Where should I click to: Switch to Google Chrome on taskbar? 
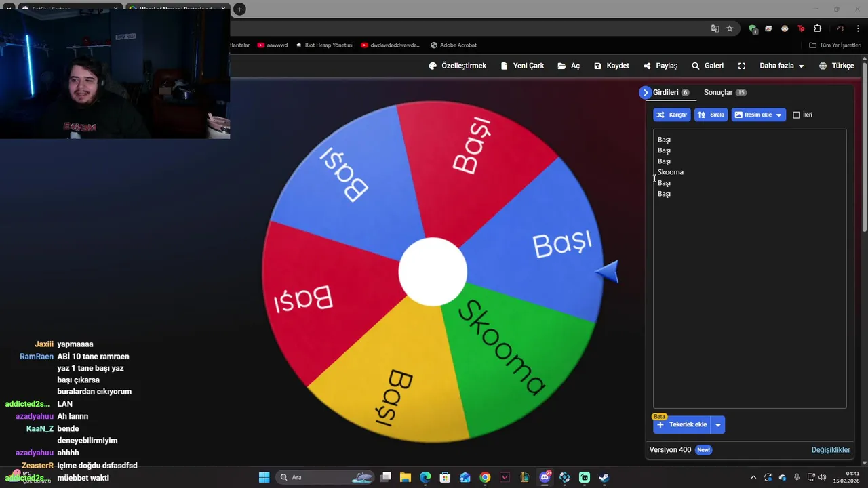pyautogui.click(x=485, y=477)
